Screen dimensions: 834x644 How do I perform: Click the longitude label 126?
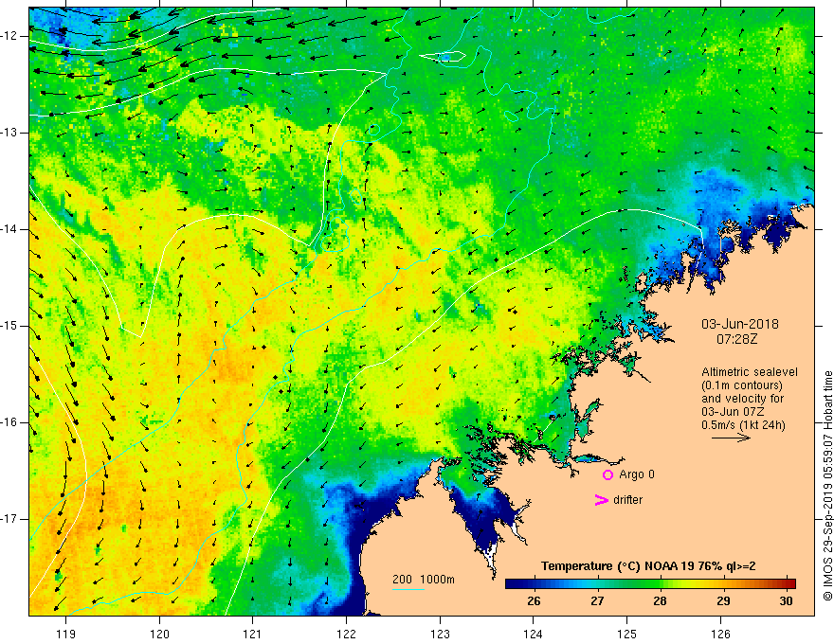pos(720,635)
